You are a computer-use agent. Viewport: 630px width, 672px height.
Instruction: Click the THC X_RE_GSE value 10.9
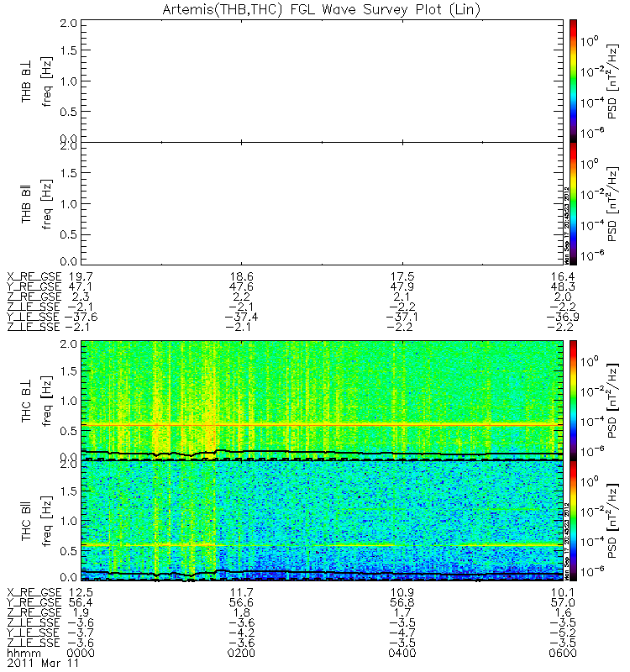[x=402, y=592]
